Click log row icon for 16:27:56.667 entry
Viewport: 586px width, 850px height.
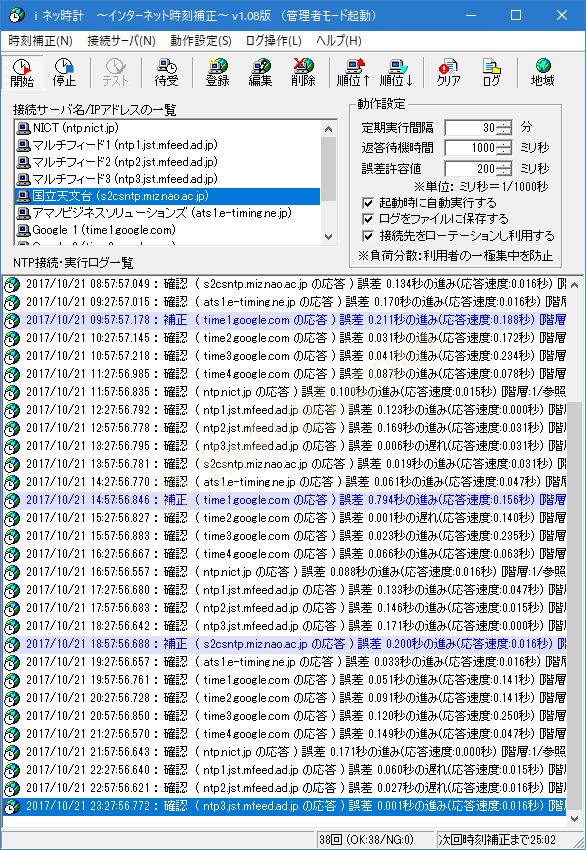tap(12, 555)
